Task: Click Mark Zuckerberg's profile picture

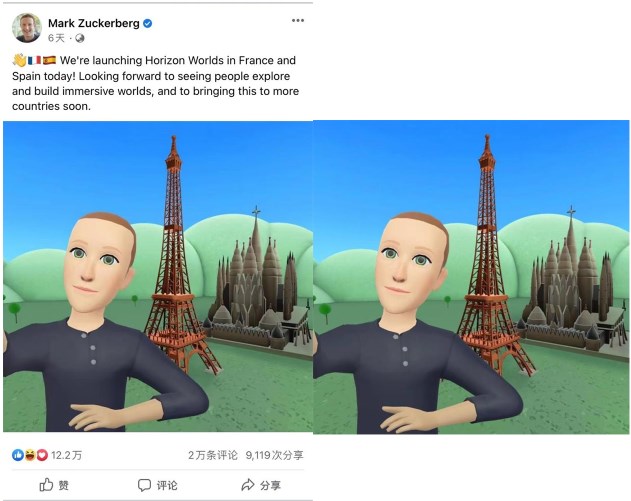Action: click(x=27, y=28)
